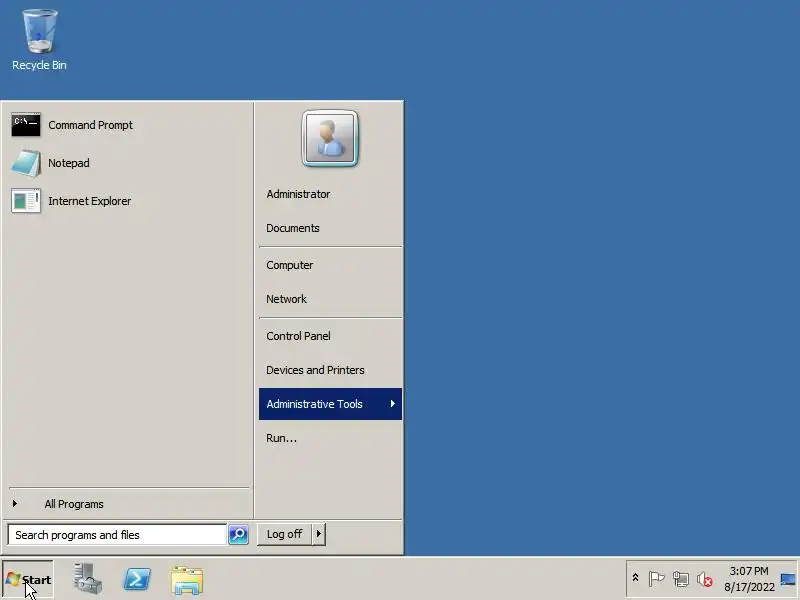
Task: Expand the Administrative Tools submenu
Action: click(x=330, y=404)
